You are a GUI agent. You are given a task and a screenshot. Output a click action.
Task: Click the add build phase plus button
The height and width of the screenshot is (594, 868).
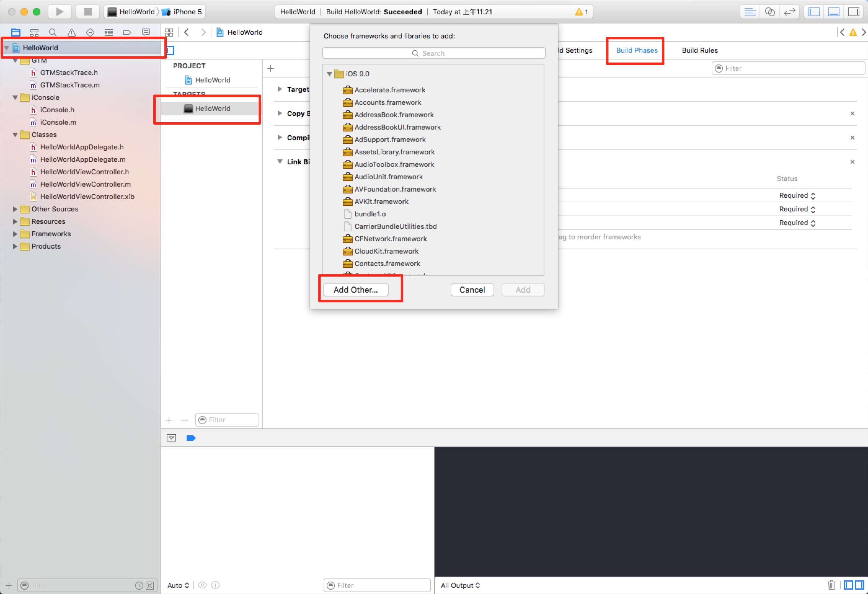coord(271,69)
